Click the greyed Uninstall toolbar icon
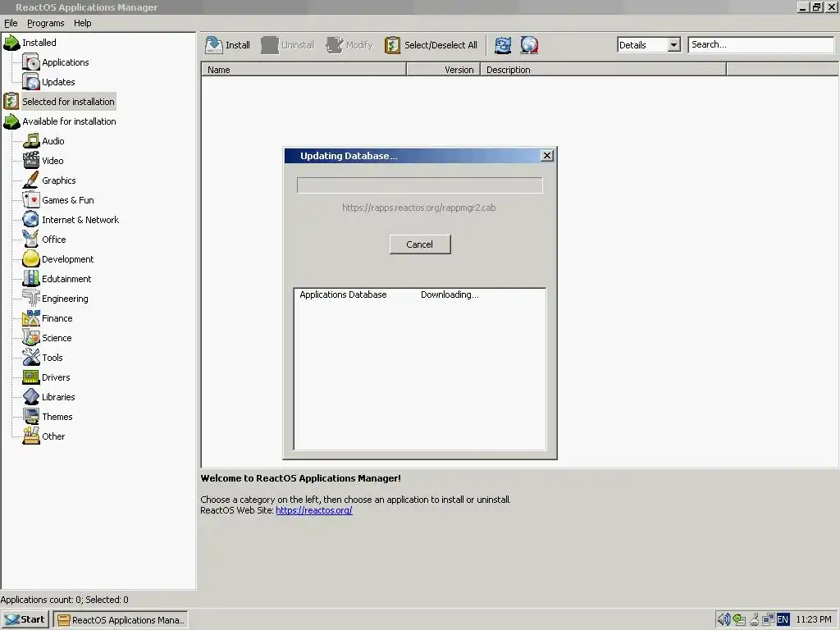This screenshot has width=840, height=630. [x=269, y=45]
